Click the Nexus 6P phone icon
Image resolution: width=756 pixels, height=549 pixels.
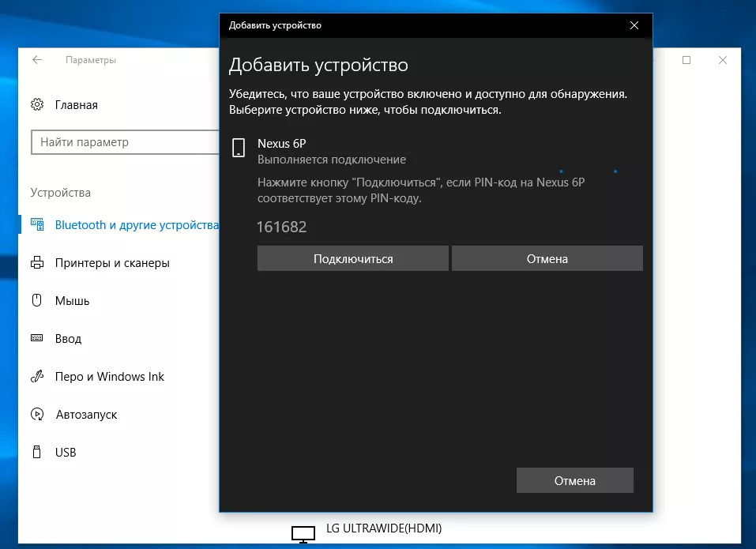(239, 148)
